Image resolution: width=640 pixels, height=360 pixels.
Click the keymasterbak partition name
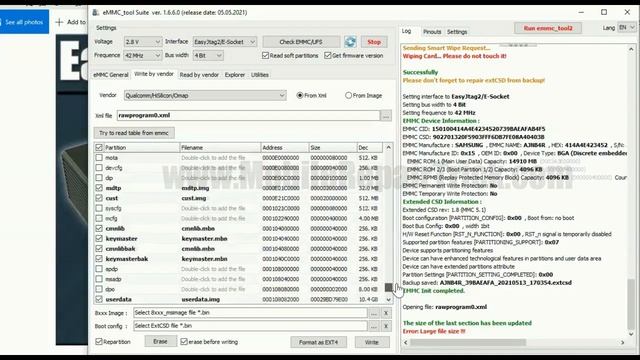pos(127,259)
